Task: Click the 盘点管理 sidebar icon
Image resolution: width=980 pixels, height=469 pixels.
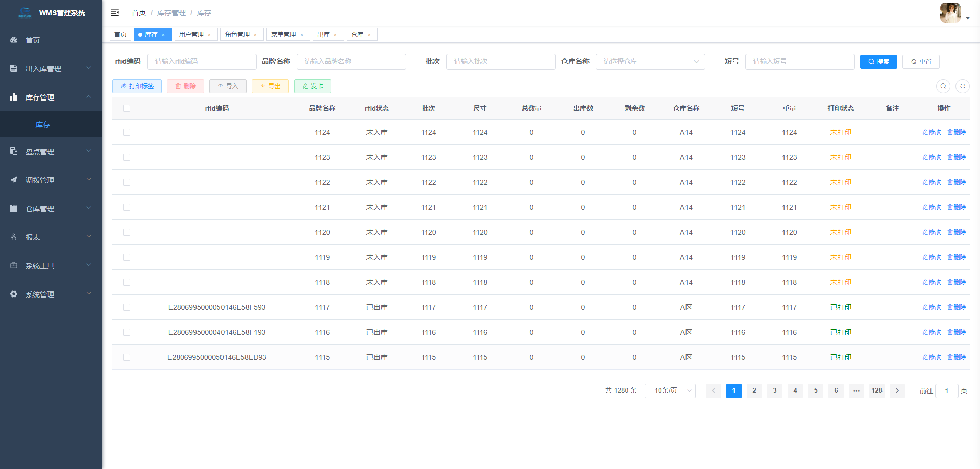Action: point(14,151)
